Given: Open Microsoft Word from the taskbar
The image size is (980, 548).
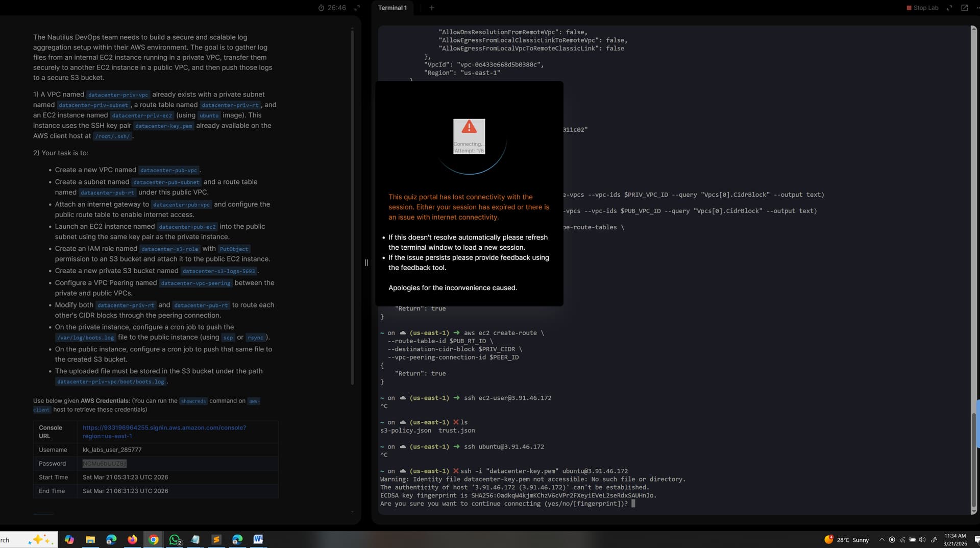Looking at the screenshot, I should pos(258,539).
